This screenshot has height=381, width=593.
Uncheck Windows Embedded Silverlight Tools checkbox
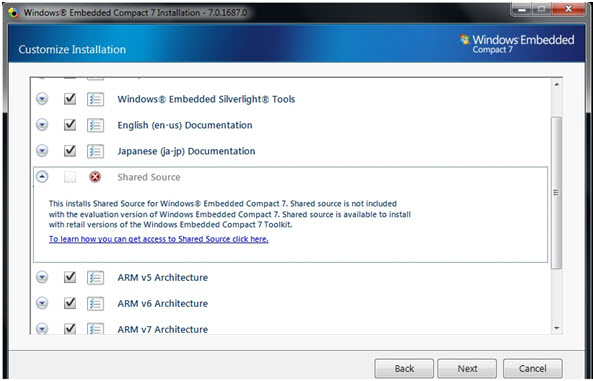pos(70,99)
